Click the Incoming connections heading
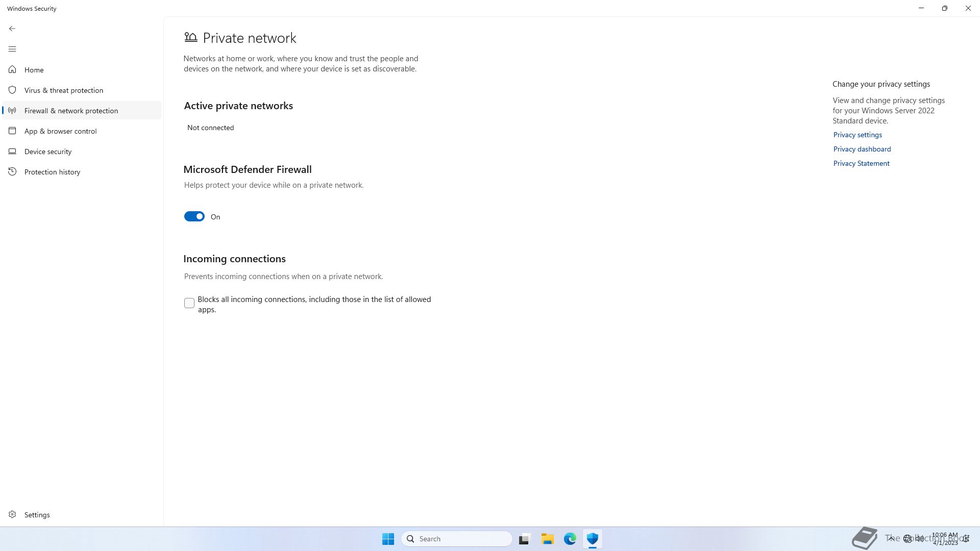This screenshot has width=980, height=551. click(234, 259)
